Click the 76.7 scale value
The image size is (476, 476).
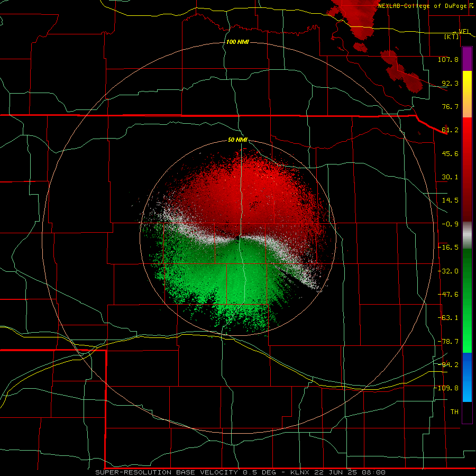click(x=450, y=106)
